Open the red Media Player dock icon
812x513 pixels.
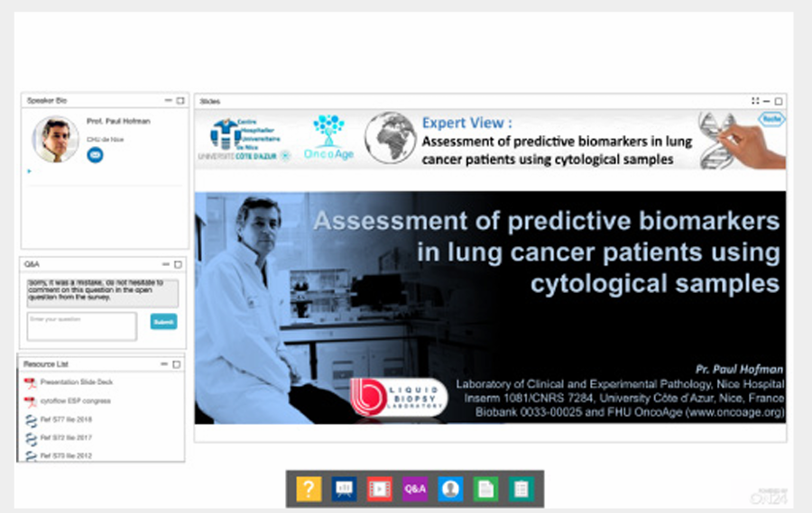[379, 489]
